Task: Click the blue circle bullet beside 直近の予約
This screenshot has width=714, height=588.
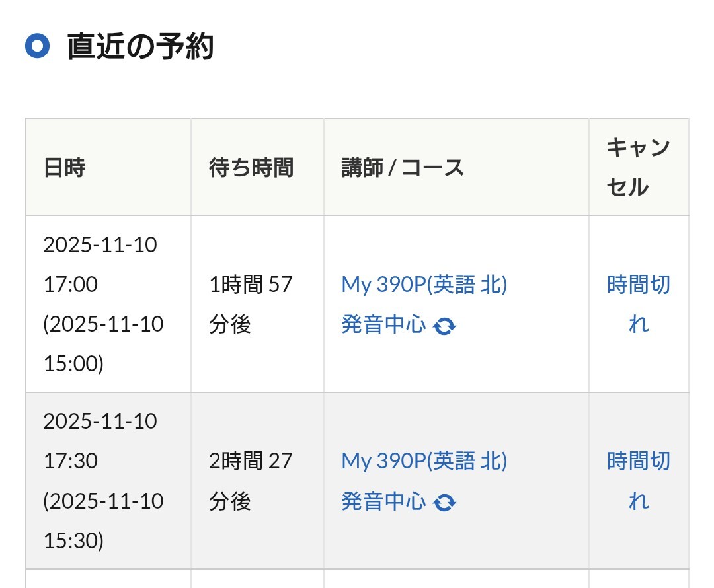Action: [38, 46]
